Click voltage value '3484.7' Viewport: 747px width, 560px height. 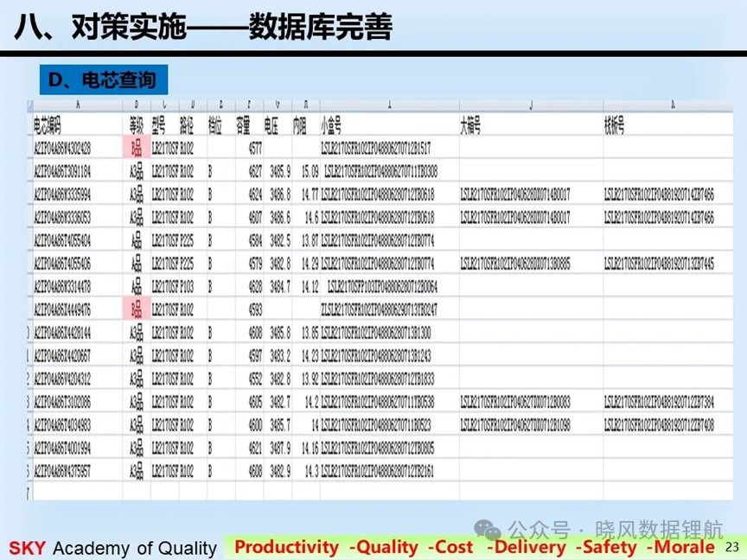coord(280,287)
